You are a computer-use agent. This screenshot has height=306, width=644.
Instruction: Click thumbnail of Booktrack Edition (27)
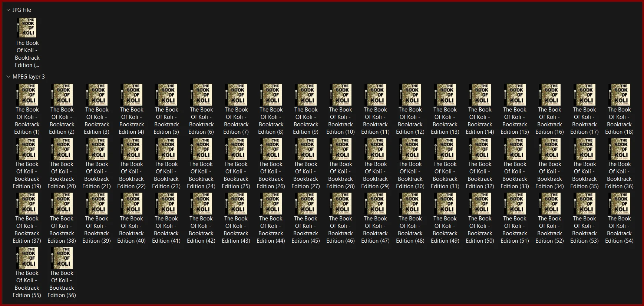(306, 149)
